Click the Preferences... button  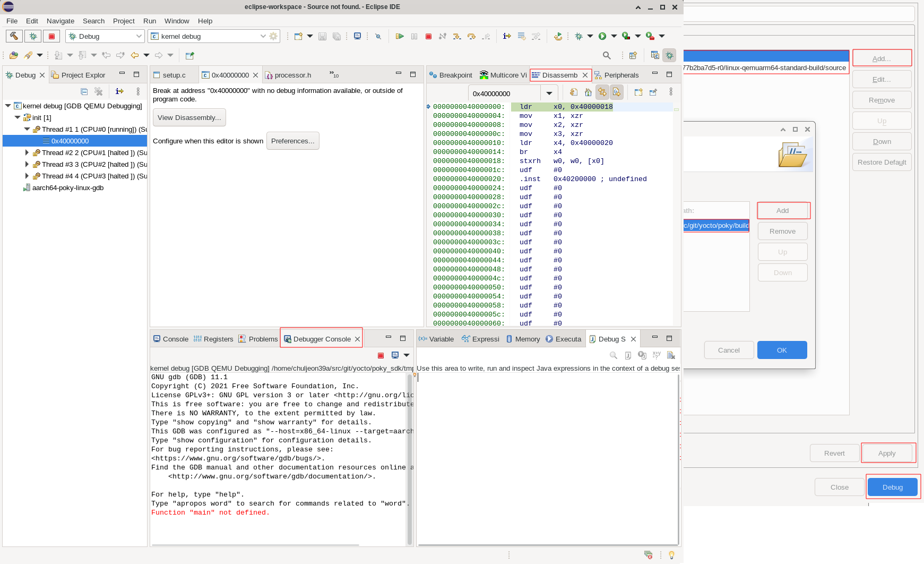click(293, 141)
